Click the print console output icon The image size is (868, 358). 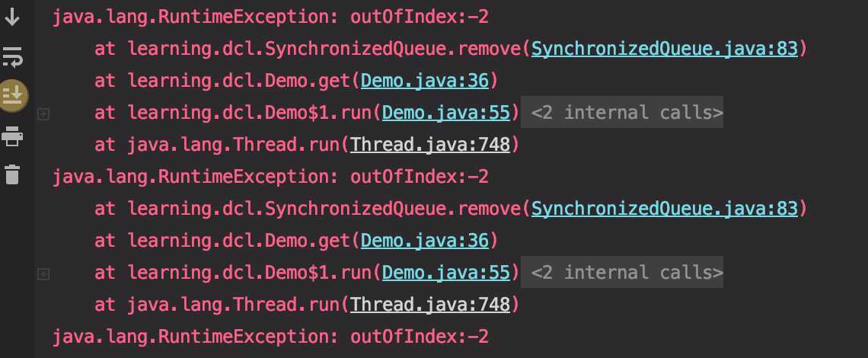[x=12, y=136]
